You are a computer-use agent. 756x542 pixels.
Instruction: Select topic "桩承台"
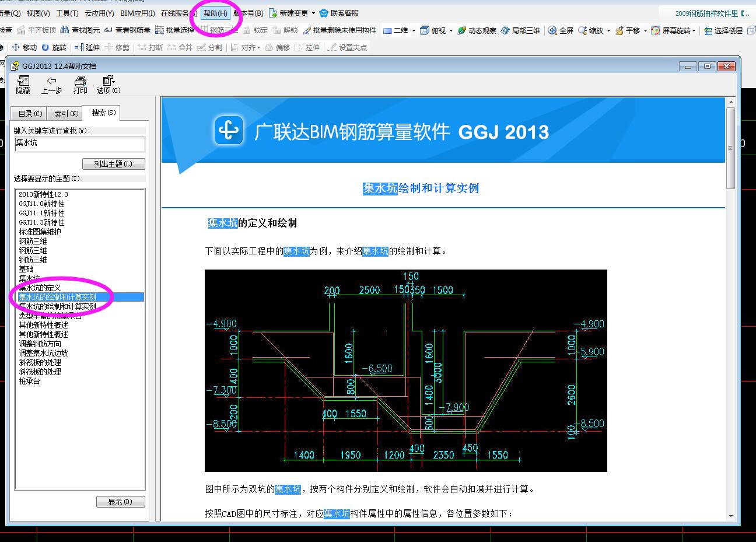29,381
